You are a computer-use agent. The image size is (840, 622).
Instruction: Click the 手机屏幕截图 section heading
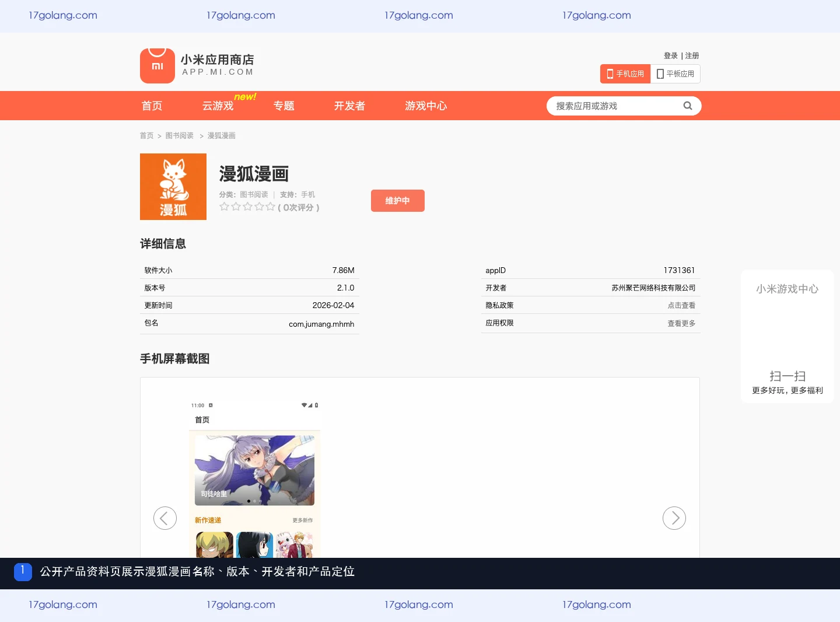[174, 359]
